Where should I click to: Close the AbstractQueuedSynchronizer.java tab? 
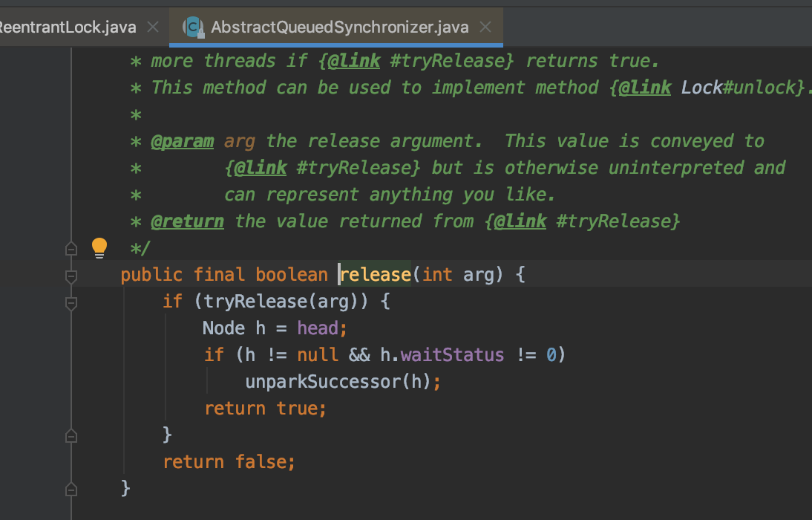[485, 27]
